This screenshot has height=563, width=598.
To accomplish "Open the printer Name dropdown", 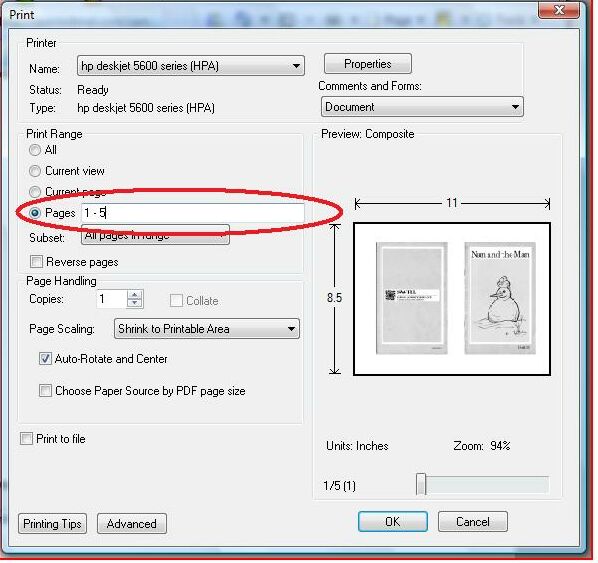I will pyautogui.click(x=191, y=66).
